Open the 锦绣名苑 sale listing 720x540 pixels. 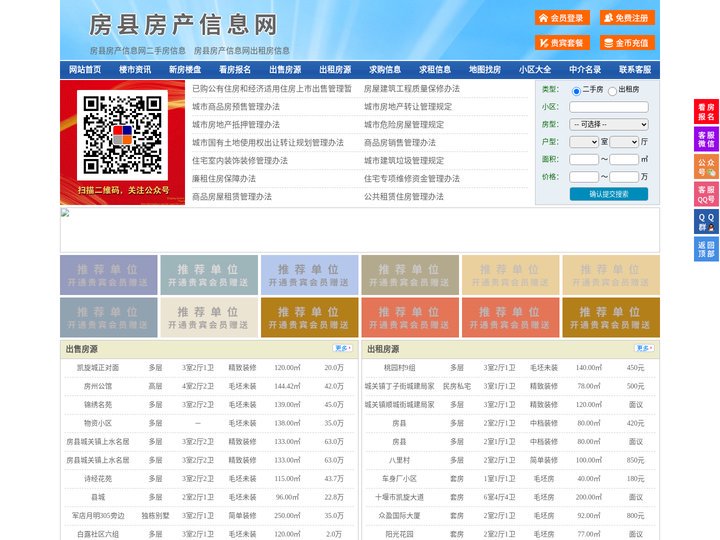click(x=98, y=405)
